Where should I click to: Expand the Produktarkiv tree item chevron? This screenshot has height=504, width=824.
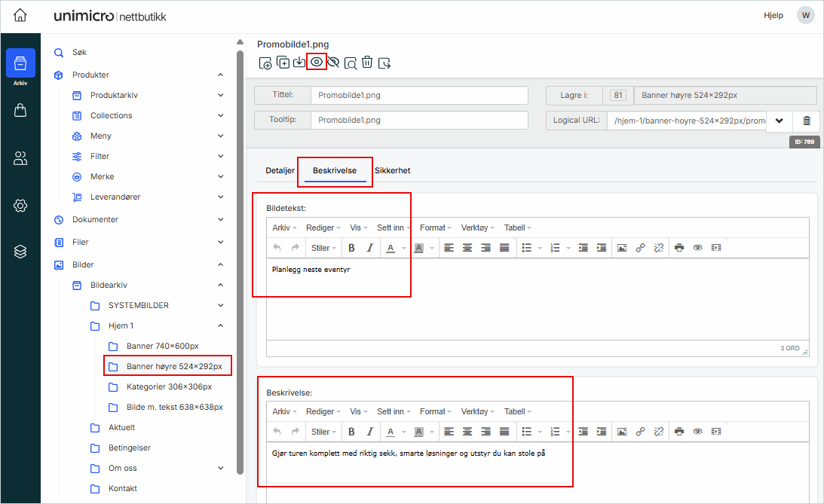(x=221, y=96)
